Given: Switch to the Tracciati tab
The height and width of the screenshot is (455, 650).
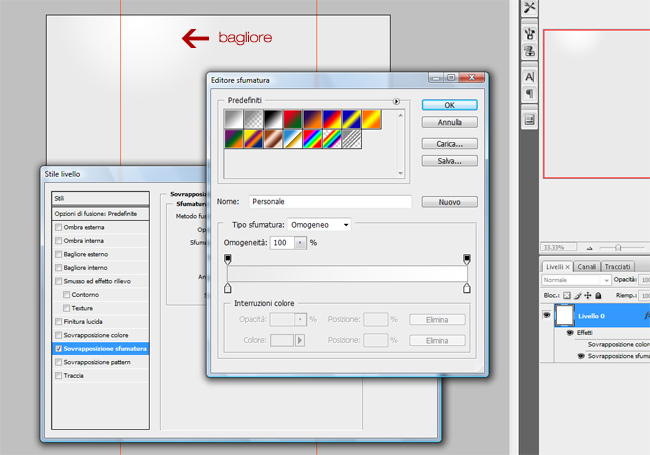Looking at the screenshot, I should point(617,267).
